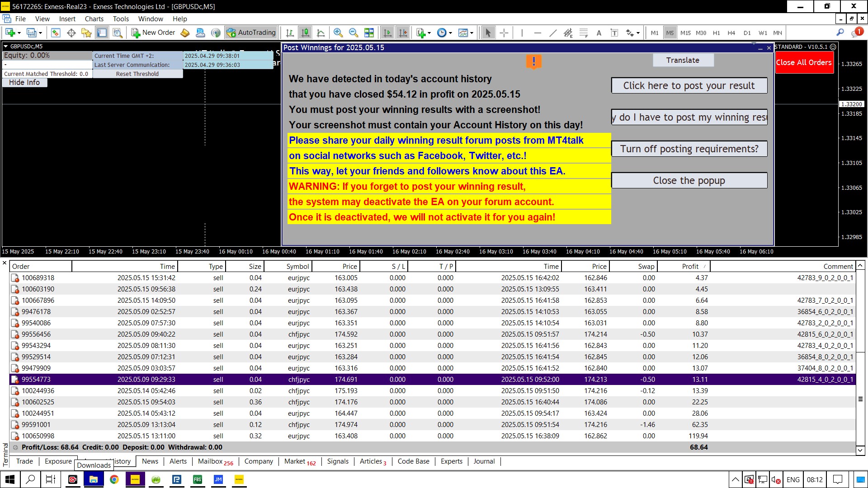Click the Zoom Out magnifier icon

(353, 33)
